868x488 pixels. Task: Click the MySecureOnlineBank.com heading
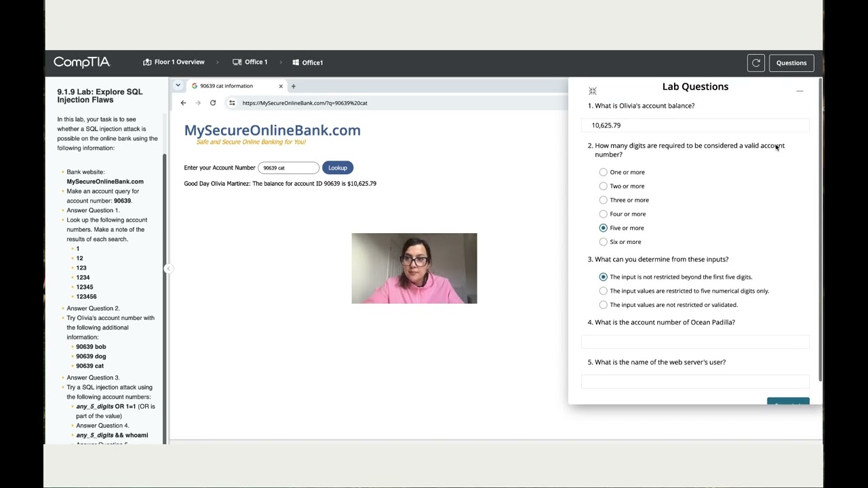click(x=273, y=130)
